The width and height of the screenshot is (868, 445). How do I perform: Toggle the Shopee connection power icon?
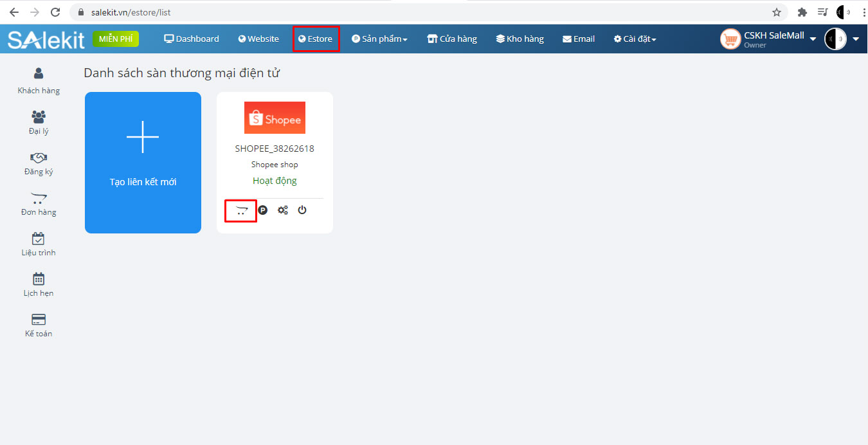coord(302,210)
